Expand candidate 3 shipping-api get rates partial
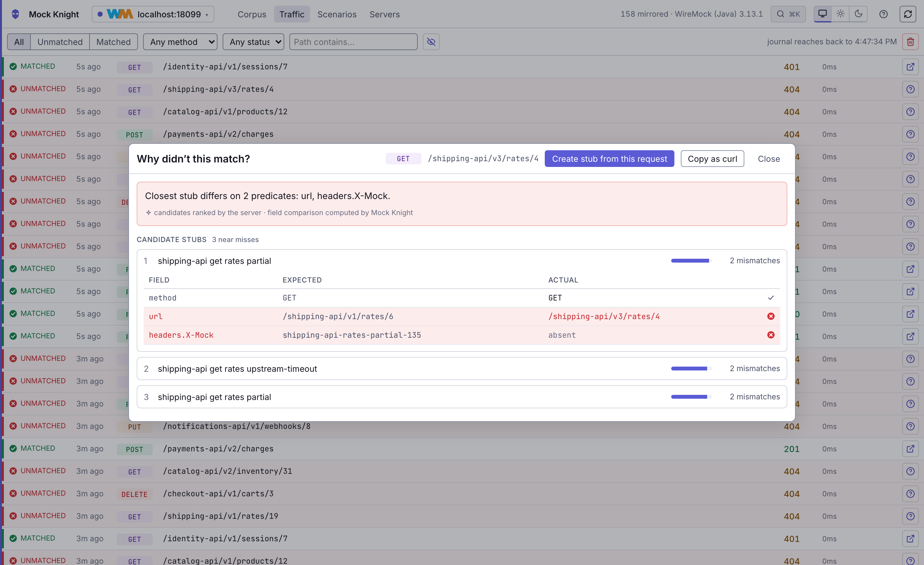924x565 pixels. (x=462, y=397)
